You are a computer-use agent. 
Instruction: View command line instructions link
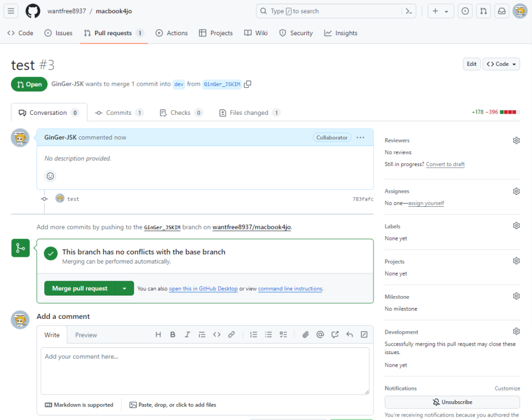pos(290,289)
